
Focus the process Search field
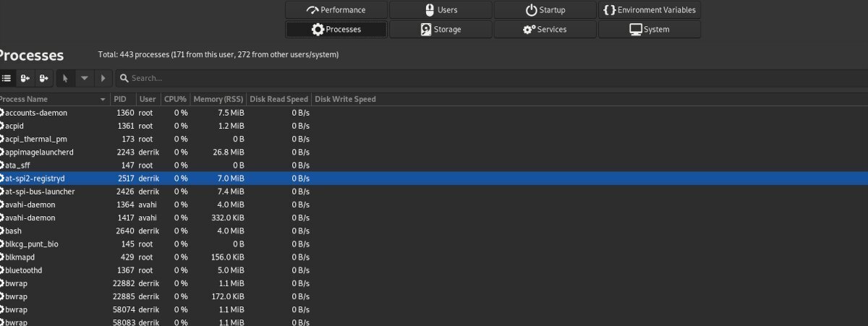(434, 78)
